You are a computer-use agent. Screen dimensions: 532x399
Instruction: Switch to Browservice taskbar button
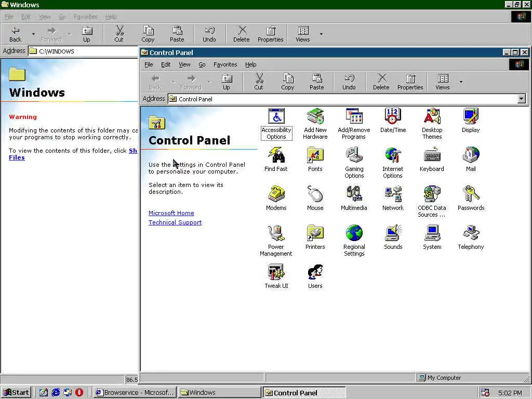coord(135,393)
